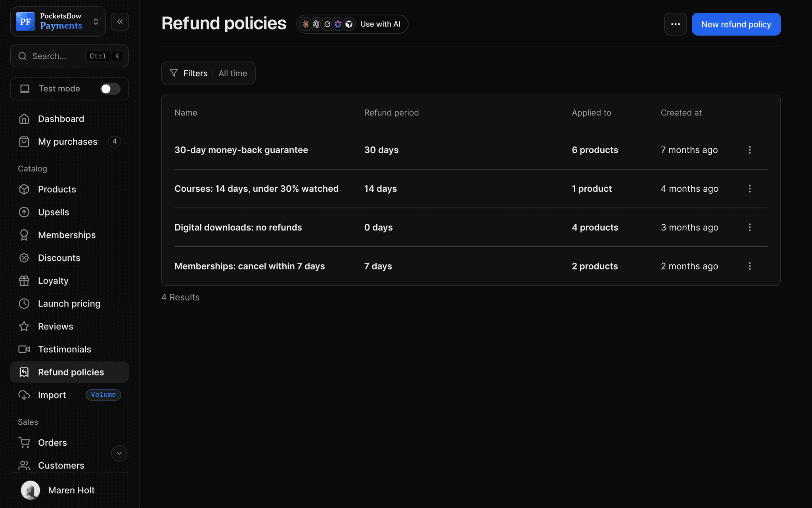This screenshot has height=508, width=812.
Task: Open Maren Holt's account menu
Action: coord(69,490)
